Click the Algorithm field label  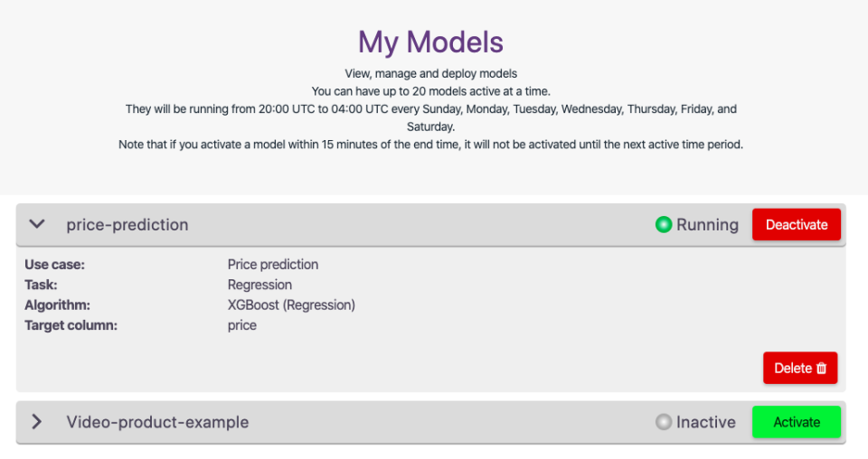[x=57, y=304]
